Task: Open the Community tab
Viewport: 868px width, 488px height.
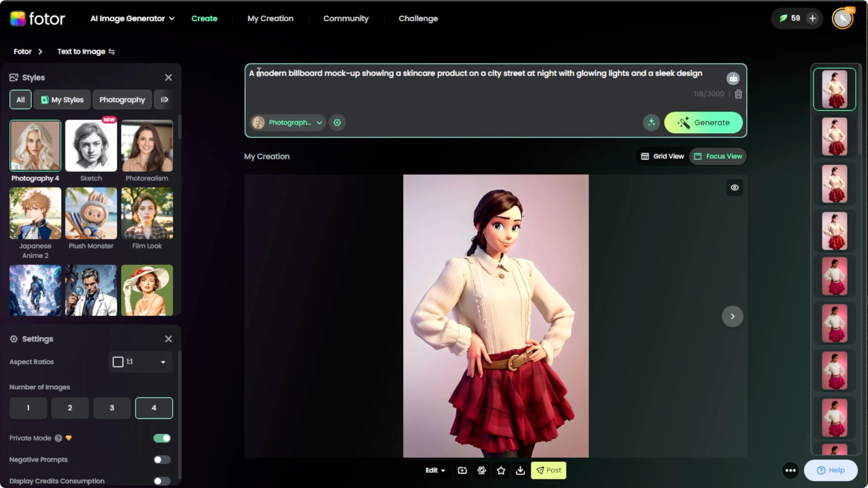Action: tap(346, 19)
